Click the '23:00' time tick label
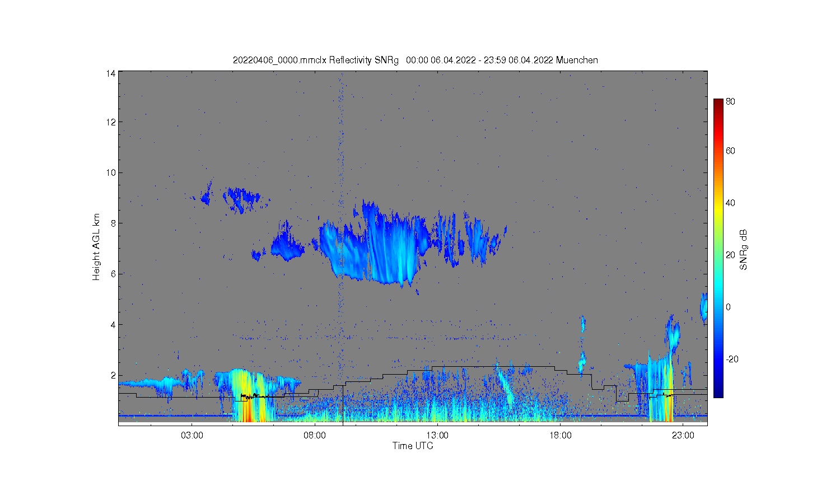 (x=683, y=435)
